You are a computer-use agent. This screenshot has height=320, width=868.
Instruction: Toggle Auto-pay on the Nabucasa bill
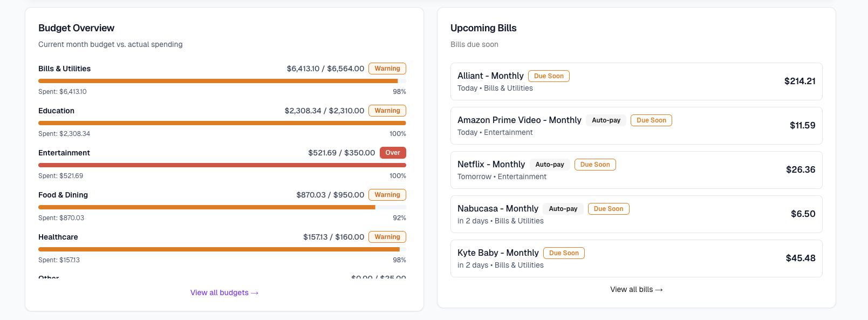(563, 208)
